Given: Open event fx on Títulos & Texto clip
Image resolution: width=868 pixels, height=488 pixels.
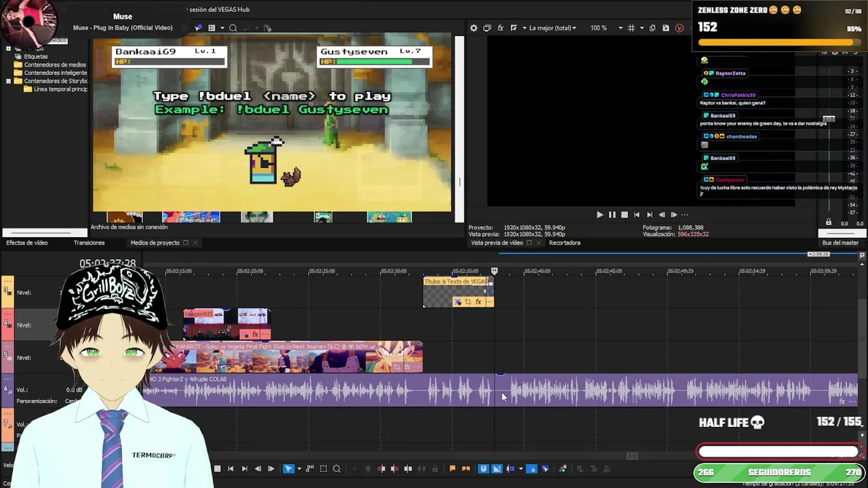Looking at the screenshot, I should (478, 302).
